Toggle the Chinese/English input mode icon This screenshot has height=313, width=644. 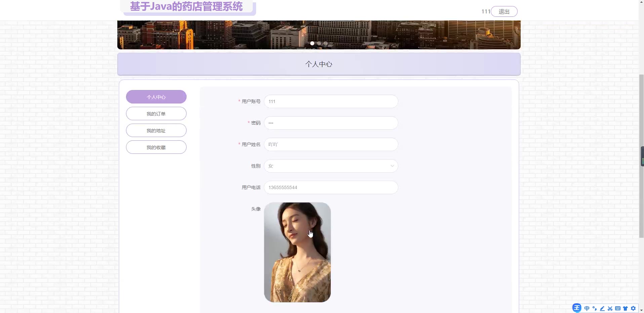(x=587, y=308)
